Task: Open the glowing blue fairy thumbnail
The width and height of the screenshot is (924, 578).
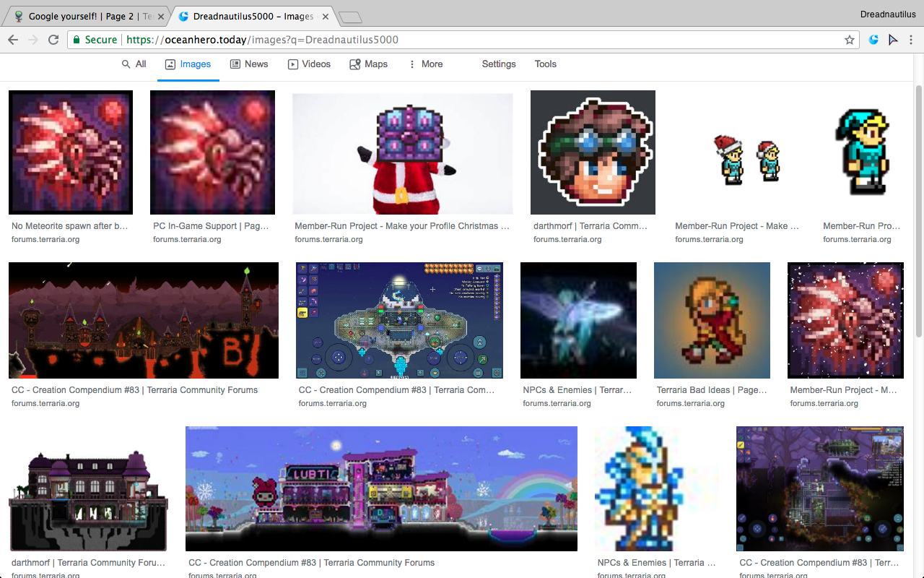Action: (579, 321)
